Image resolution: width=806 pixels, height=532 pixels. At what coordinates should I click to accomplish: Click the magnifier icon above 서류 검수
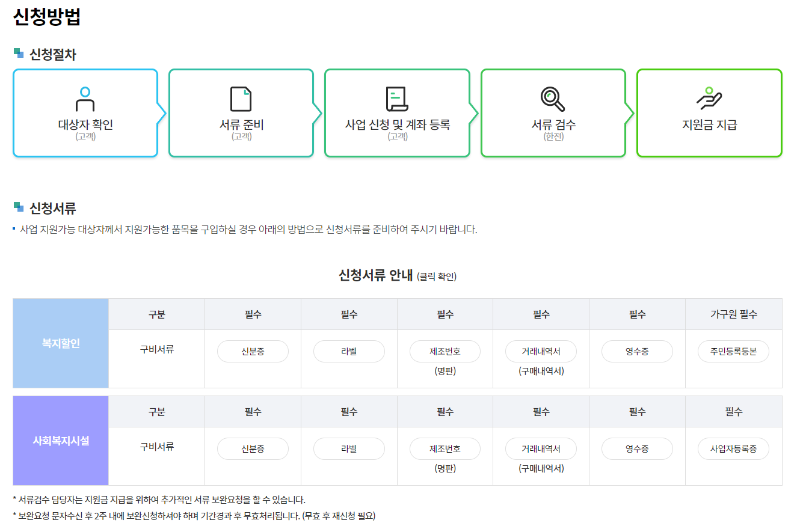tap(553, 99)
